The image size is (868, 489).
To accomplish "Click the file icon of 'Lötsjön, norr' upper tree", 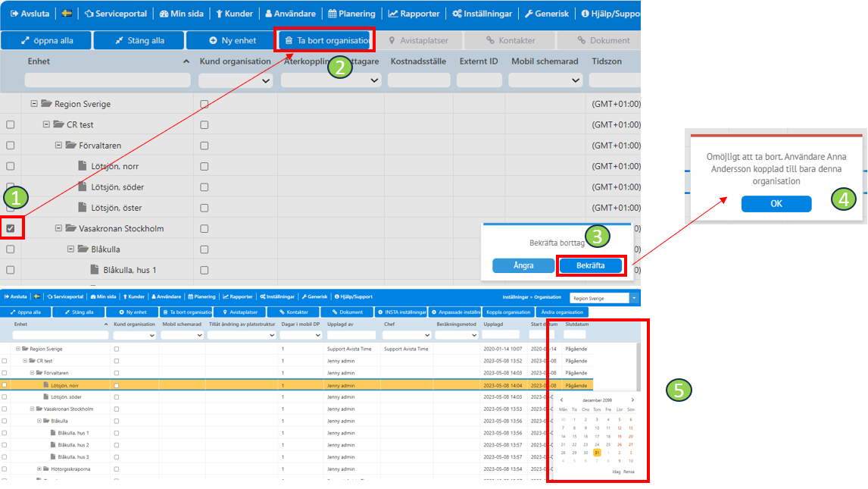I will coord(83,165).
